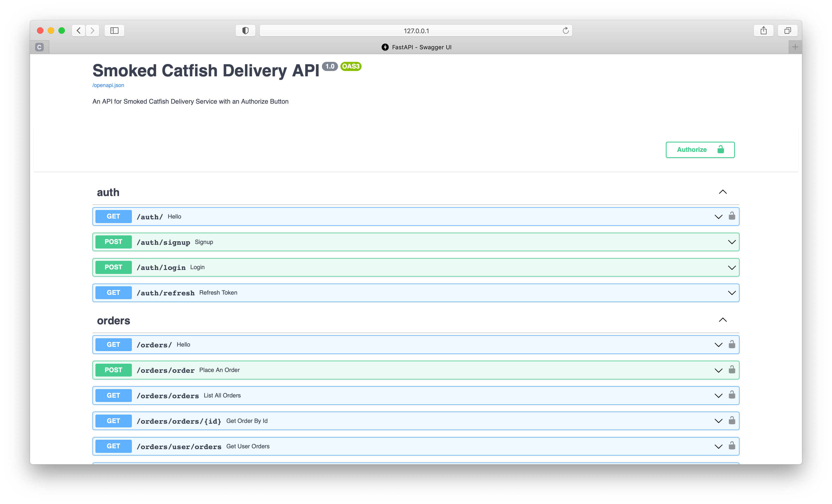Viewport: 832px width, 504px height.
Task: Toggle the browser sidebar icon
Action: 114,30
